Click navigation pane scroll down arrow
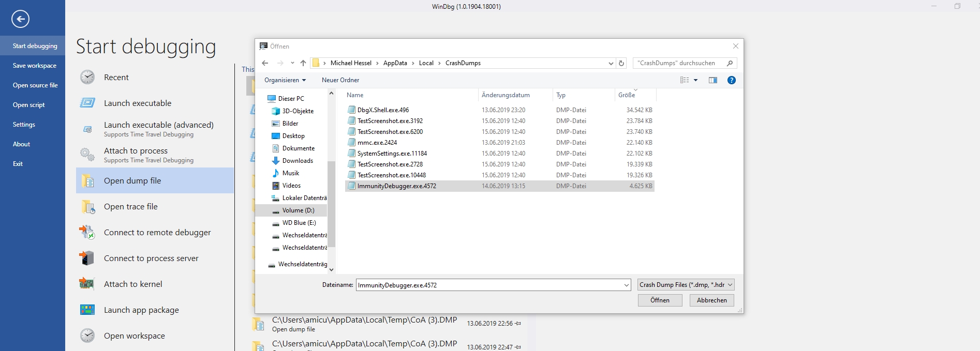Viewport: 980px width, 351px height. tap(331, 269)
